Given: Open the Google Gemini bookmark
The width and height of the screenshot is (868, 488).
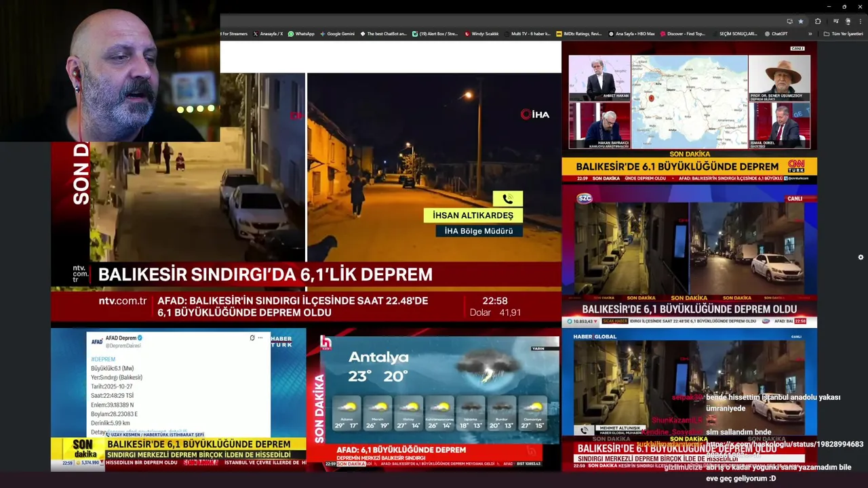Looking at the screenshot, I should pyautogui.click(x=337, y=33).
